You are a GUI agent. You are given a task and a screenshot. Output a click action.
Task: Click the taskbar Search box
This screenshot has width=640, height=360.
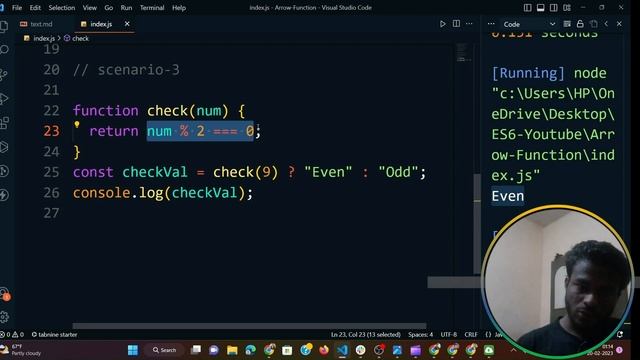(164, 350)
